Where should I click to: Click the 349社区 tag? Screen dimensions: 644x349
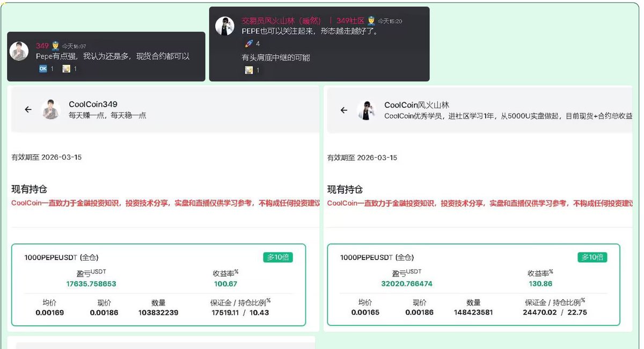pyautogui.click(x=351, y=21)
